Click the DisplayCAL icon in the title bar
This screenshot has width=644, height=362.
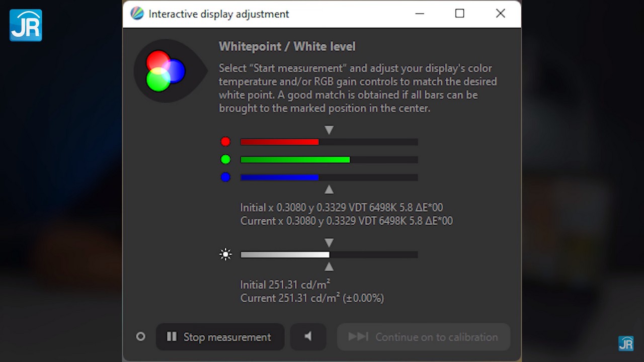click(137, 14)
